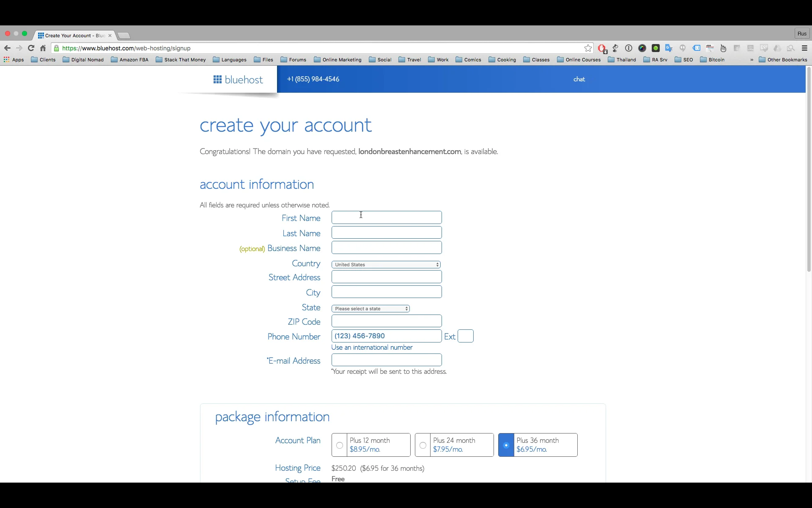The width and height of the screenshot is (812, 508).
Task: Open Chrome's hamburger menu
Action: pyautogui.click(x=805, y=48)
